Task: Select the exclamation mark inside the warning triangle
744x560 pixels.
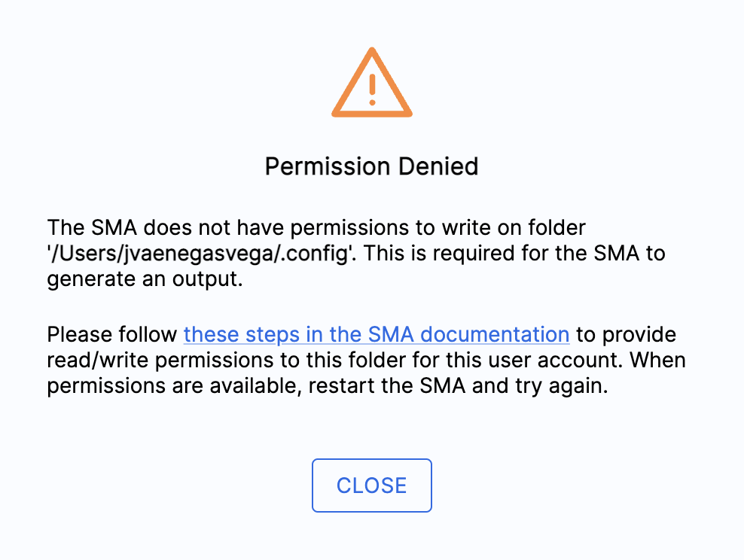Action: (371, 89)
